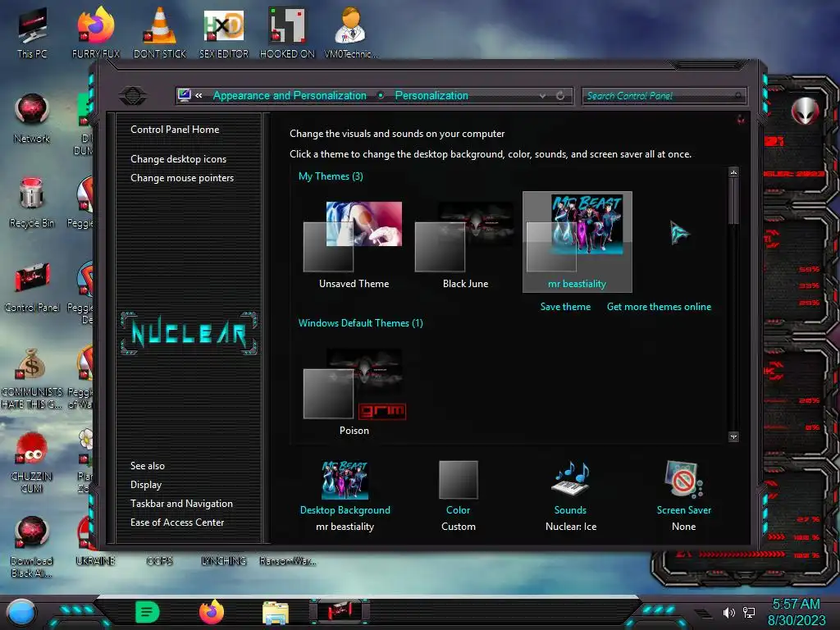Viewport: 840px width, 630px height.
Task: Click the My Themes (3) heading
Action: (331, 176)
